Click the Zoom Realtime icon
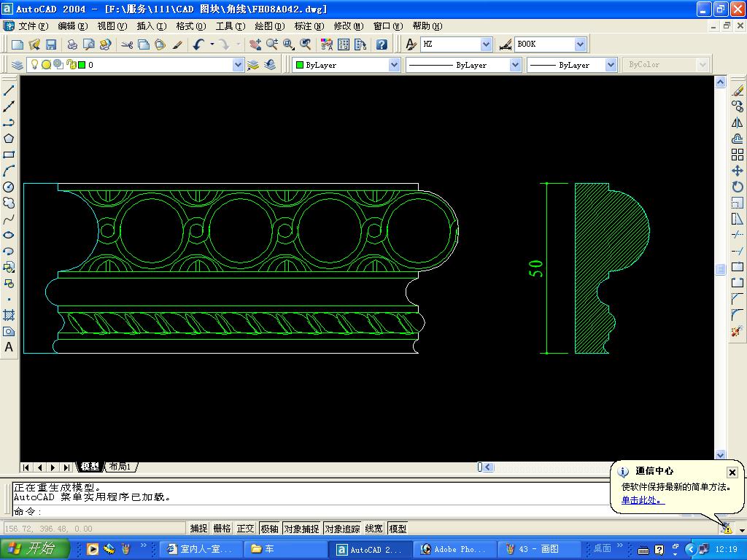The width and height of the screenshot is (747, 560). coord(272,44)
